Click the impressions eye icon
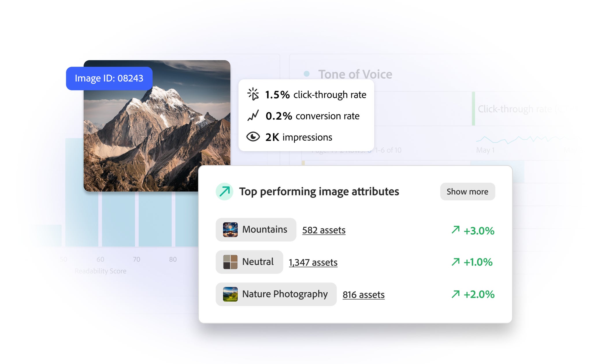 (x=253, y=137)
